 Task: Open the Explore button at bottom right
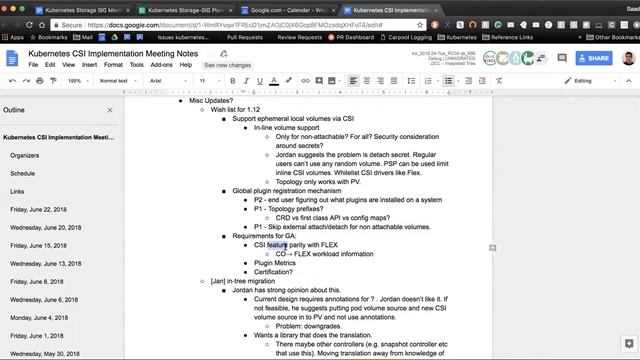tap(629, 344)
